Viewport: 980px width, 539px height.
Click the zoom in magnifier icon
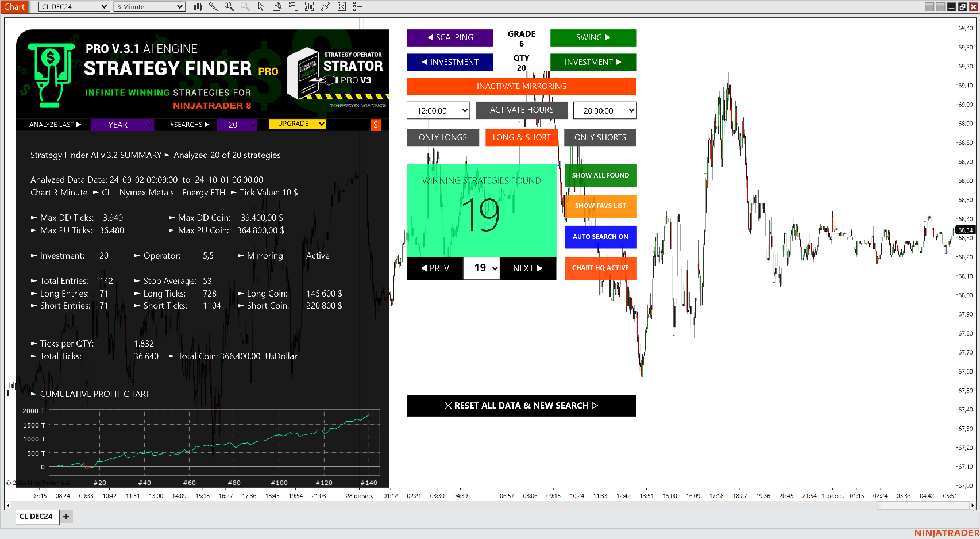(229, 6)
